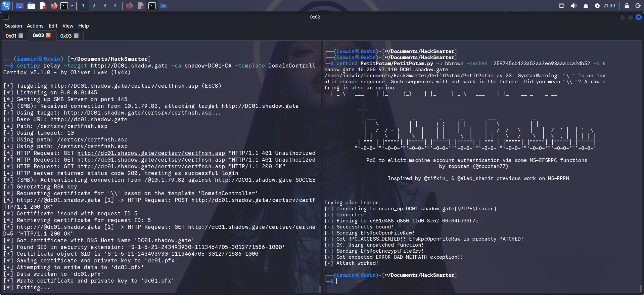Launch Firefox from the panel launcher
Image resolution: width=644 pixels, height=295 pixels.
coord(54,6)
